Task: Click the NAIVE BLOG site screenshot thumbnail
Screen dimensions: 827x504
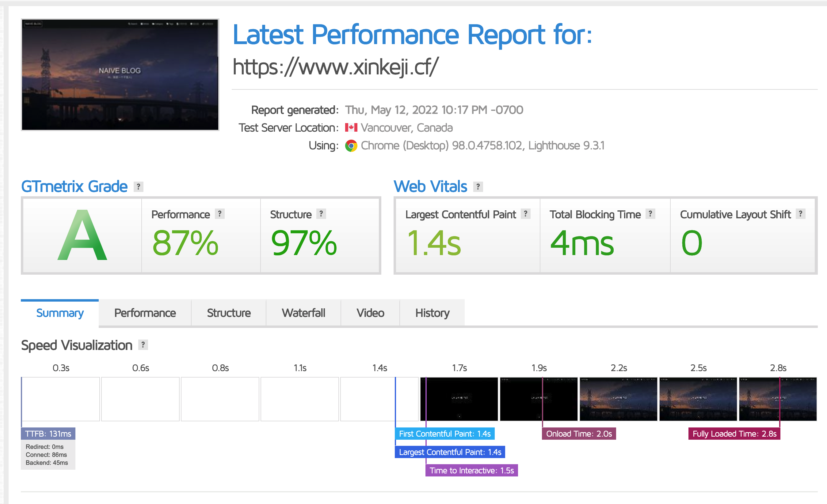Action: tap(120, 74)
